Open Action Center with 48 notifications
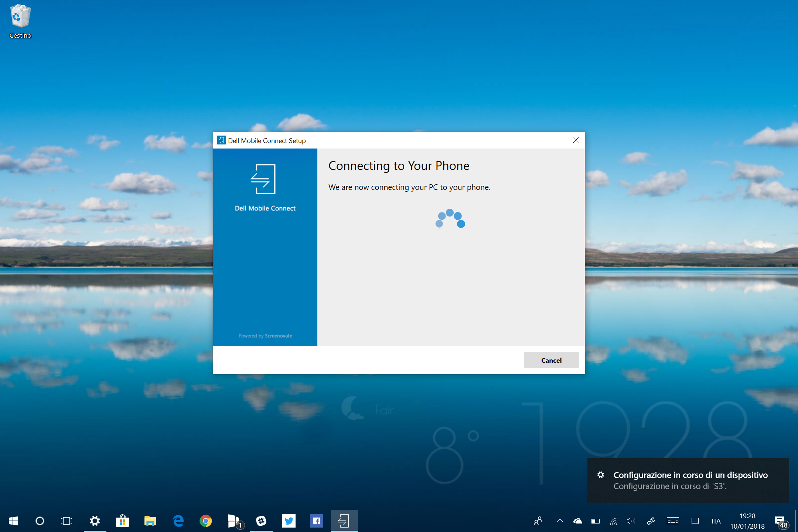Screen dimensions: 798x532 (781, 522)
